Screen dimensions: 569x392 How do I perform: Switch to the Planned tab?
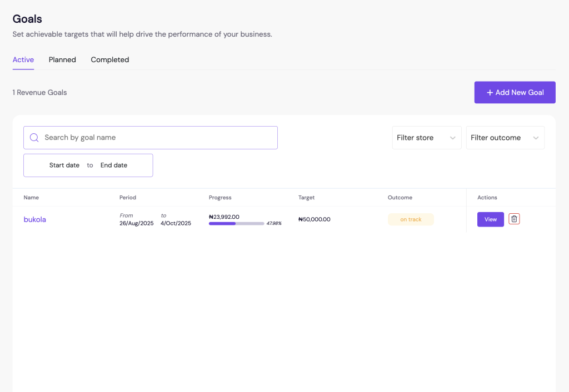point(62,60)
